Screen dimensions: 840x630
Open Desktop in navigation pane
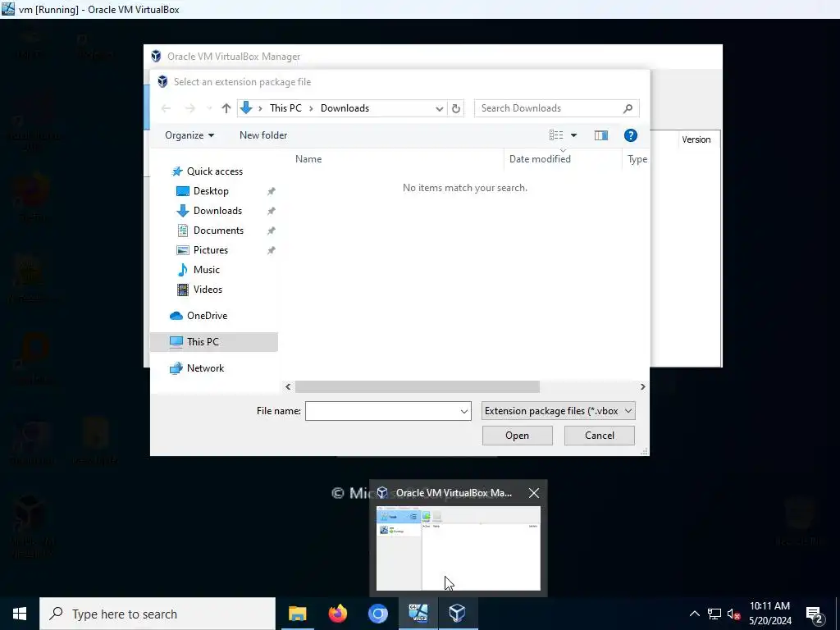tap(211, 191)
